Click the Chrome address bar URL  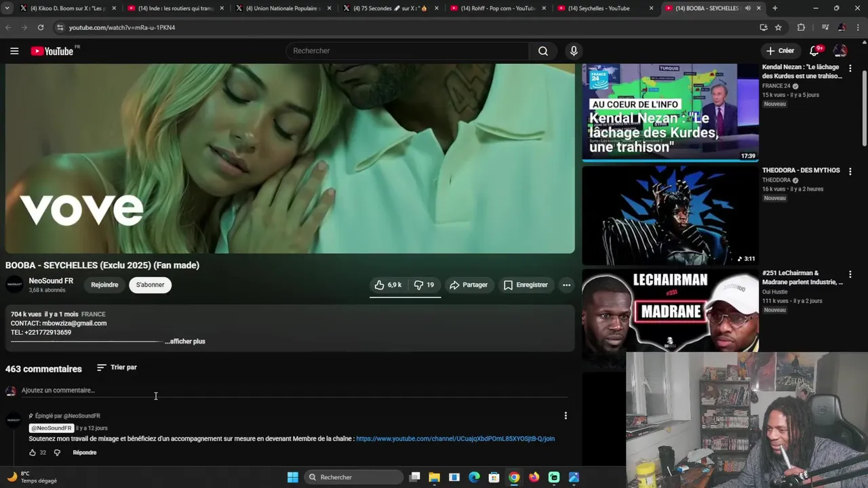122,28
